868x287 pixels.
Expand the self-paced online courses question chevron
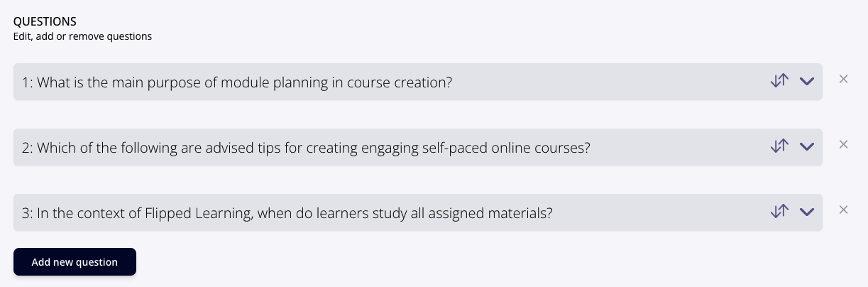click(x=806, y=147)
